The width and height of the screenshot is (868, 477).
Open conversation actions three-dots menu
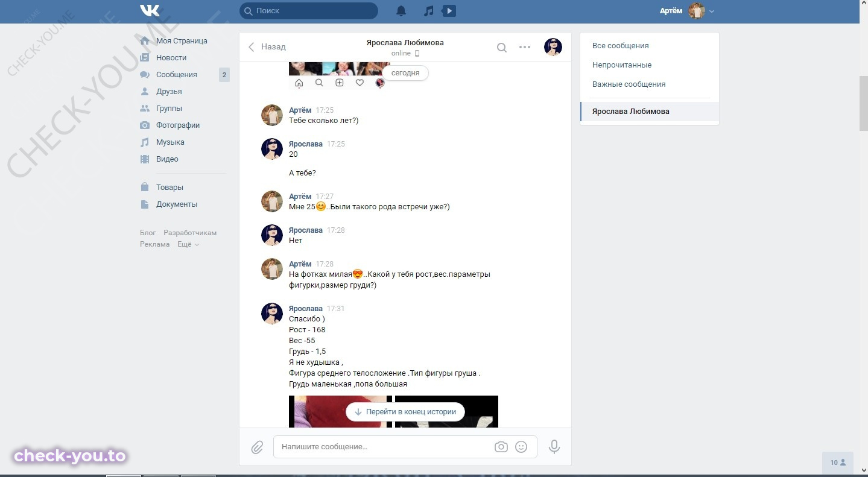click(525, 47)
